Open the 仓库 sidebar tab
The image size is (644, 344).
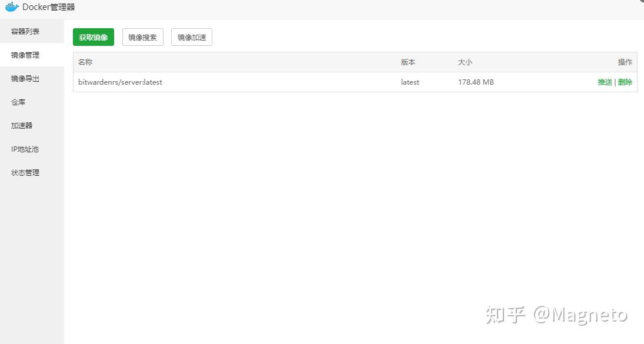tap(32, 102)
